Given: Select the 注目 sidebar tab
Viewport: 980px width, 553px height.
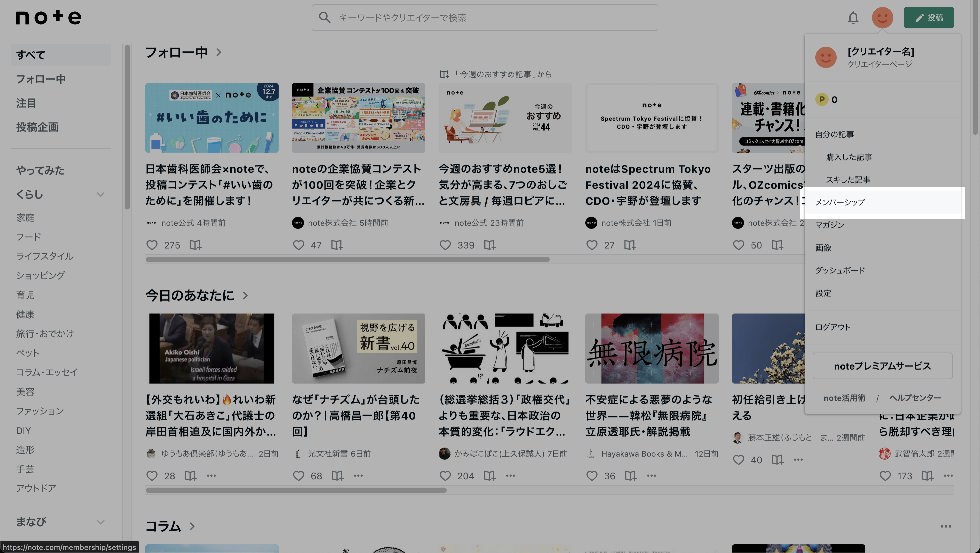Looking at the screenshot, I should point(26,103).
